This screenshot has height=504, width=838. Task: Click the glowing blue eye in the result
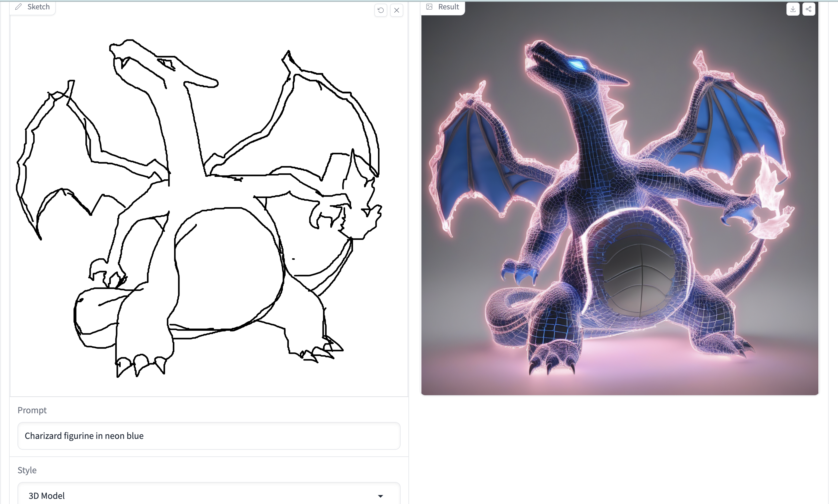pyautogui.click(x=577, y=64)
